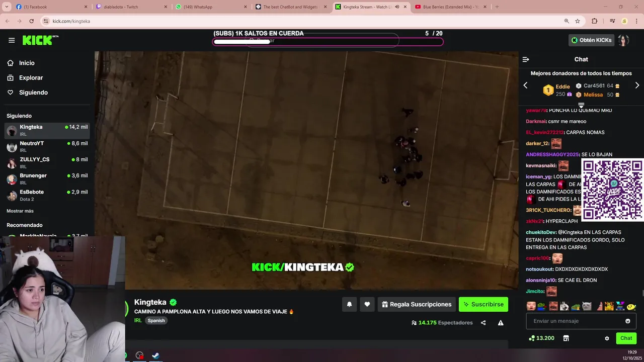Open the emoji picker in the message box
The height and width of the screenshot is (362, 644).
pos(627,321)
